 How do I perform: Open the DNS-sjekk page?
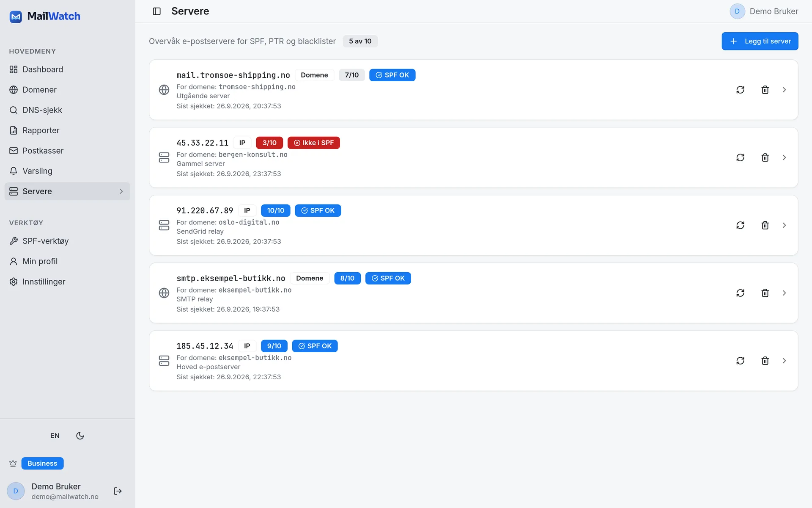point(67,110)
